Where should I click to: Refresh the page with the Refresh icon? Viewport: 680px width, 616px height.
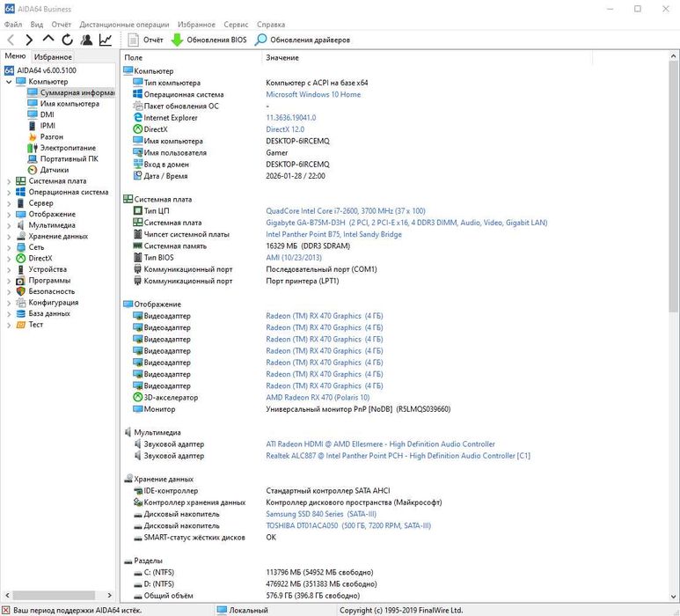coord(67,40)
